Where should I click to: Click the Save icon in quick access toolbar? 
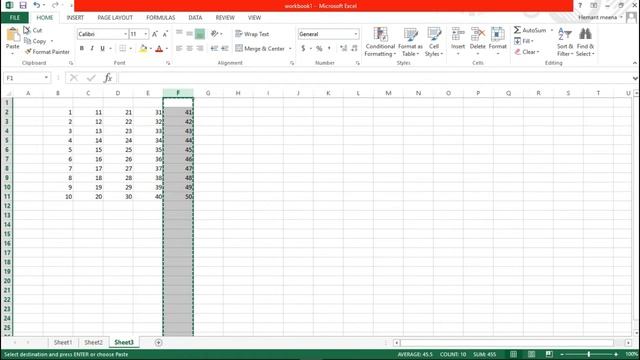coord(23,5)
